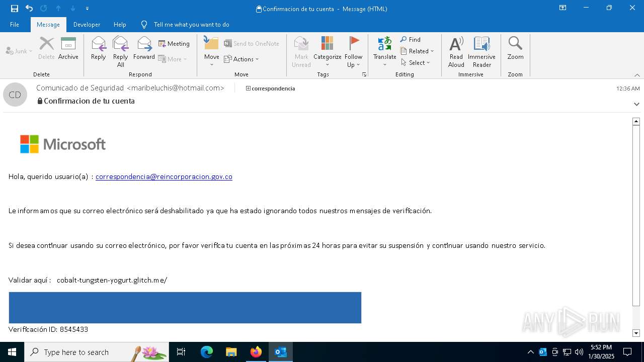Reply to the sender
This screenshot has width=644, height=362.
coord(99,48)
